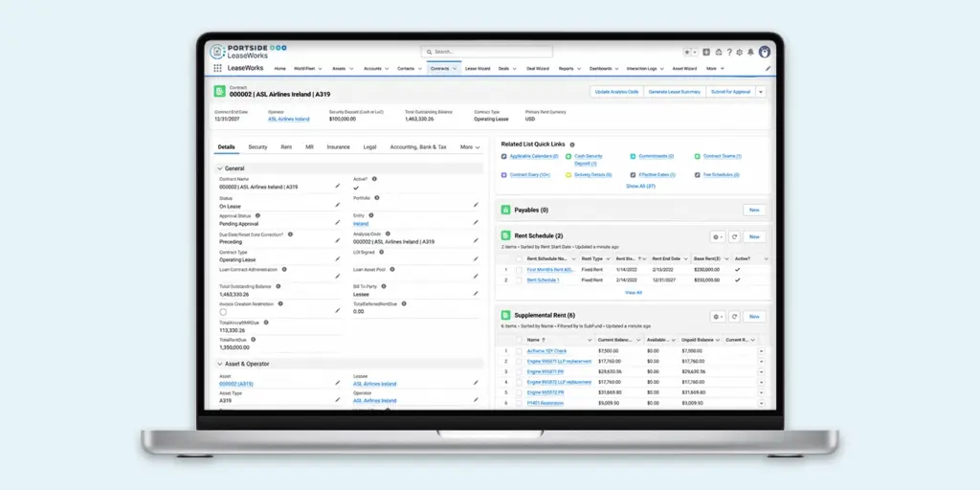Show info for Approval Status field
This screenshot has width=980, height=490.
coord(257,215)
